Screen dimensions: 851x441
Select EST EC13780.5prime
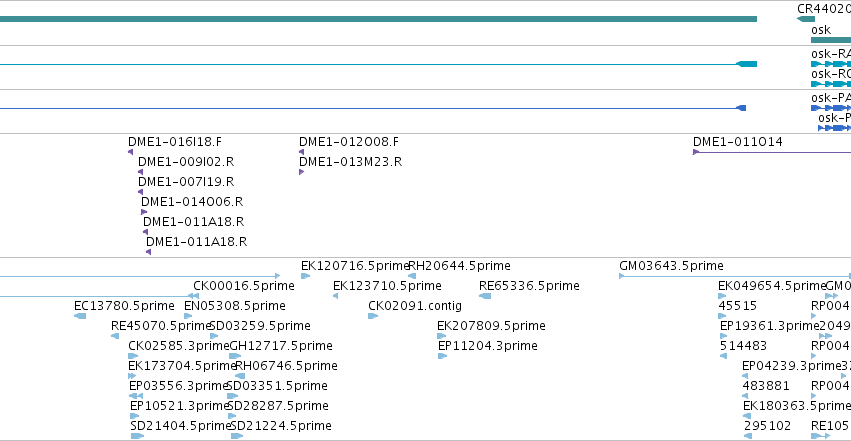coord(124,306)
